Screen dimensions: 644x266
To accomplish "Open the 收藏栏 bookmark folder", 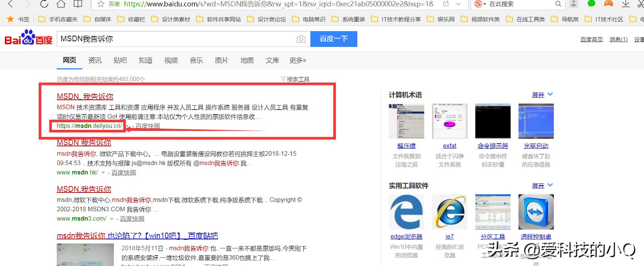I will (131, 19).
